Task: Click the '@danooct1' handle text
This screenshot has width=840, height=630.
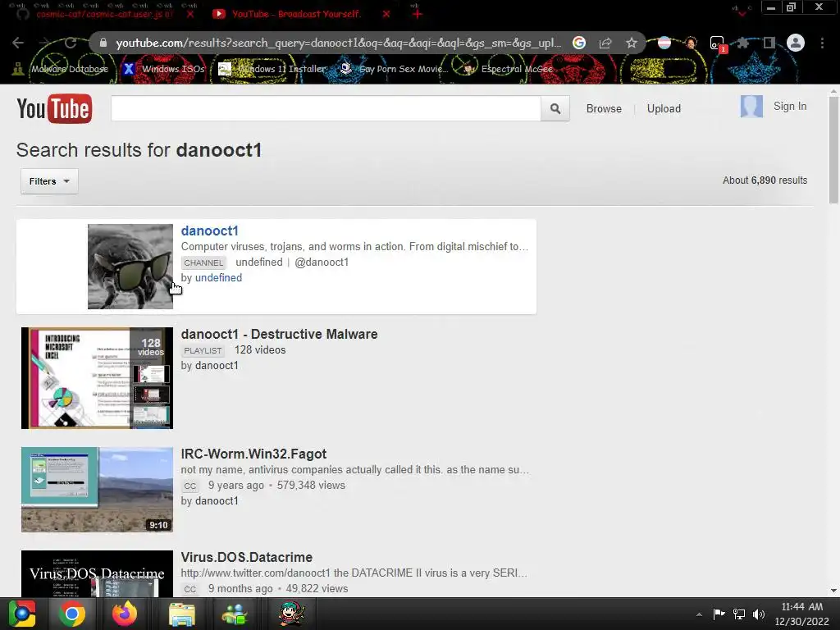Action: point(322,262)
